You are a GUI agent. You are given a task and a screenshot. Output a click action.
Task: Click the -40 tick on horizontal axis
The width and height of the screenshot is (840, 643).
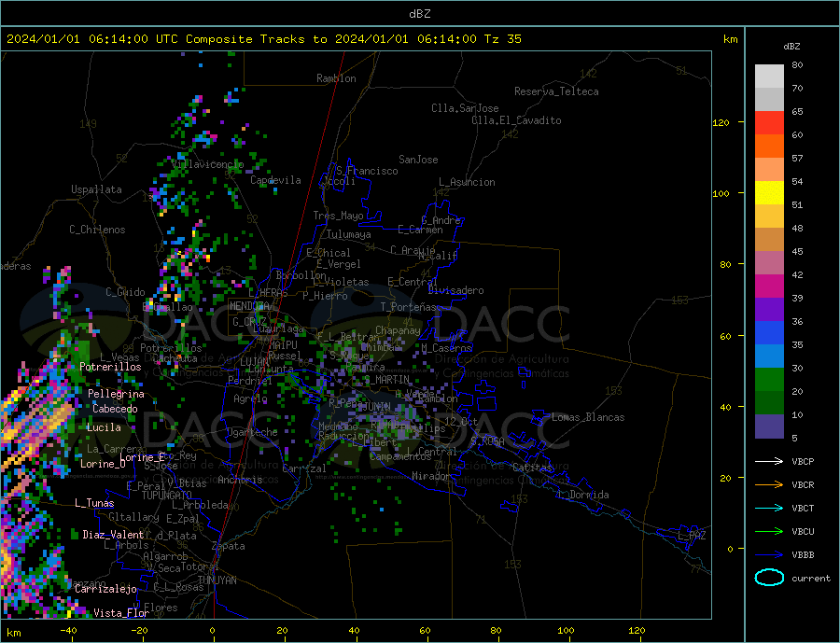coord(68,631)
